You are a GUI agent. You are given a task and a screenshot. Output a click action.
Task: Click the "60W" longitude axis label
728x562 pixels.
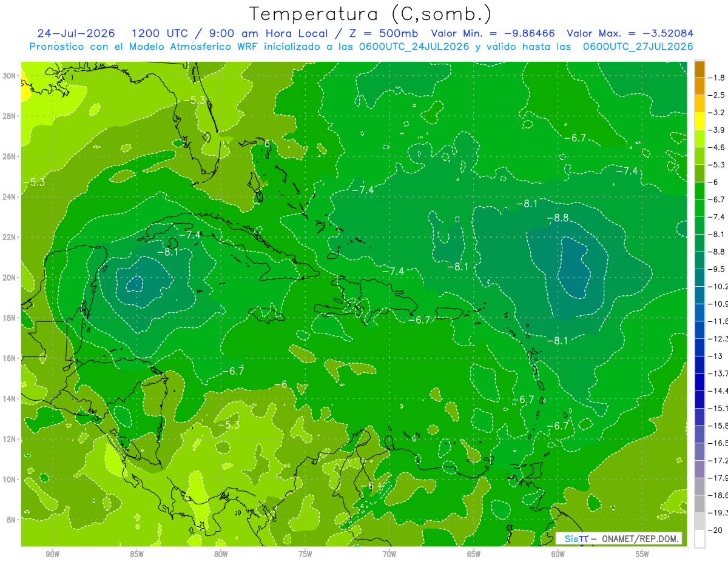click(x=558, y=554)
